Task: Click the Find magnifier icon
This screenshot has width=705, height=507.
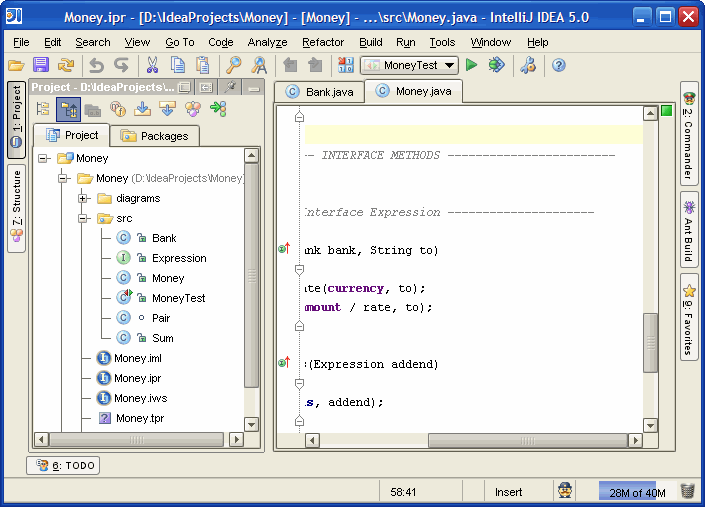Action: (x=234, y=66)
